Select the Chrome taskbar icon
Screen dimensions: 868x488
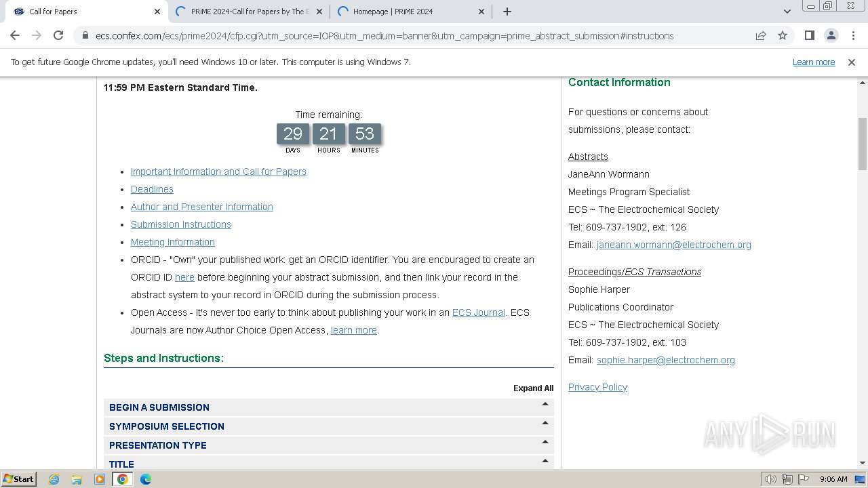click(123, 479)
